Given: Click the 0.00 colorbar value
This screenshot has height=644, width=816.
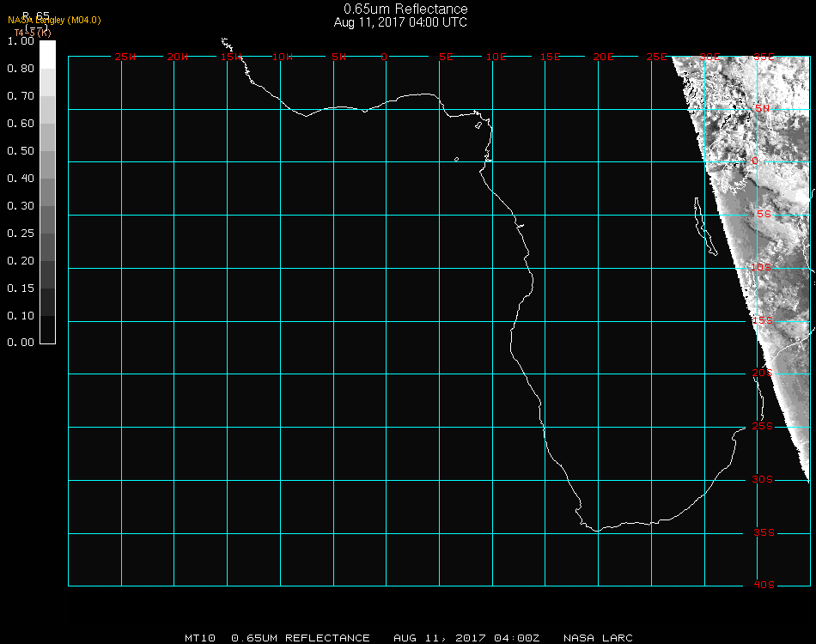Looking at the screenshot, I should [21, 343].
